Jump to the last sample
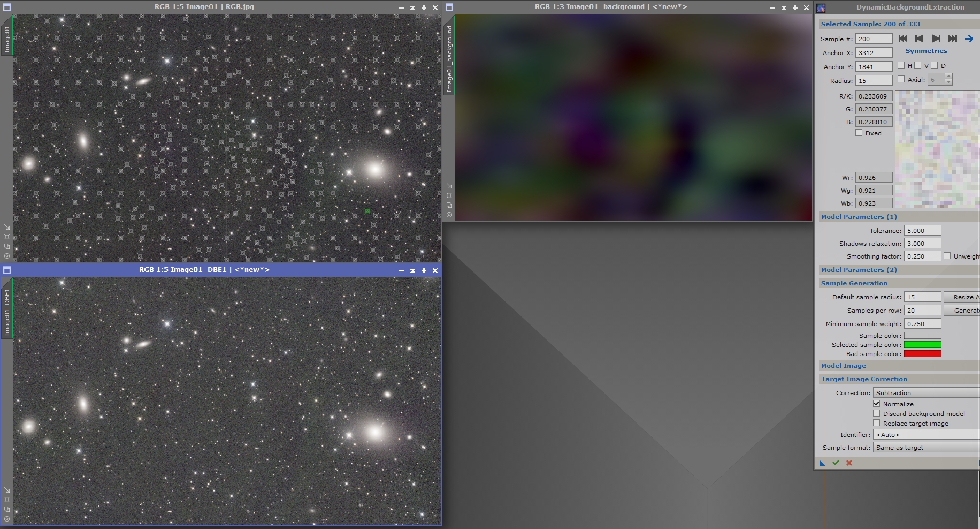Screen dimensions: 980x529 point(953,39)
